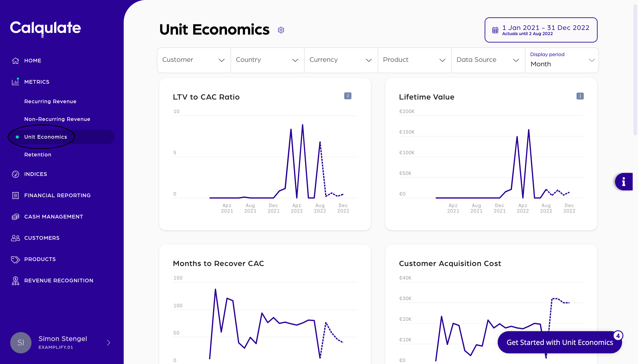Click the Customers people icon

click(x=16, y=238)
